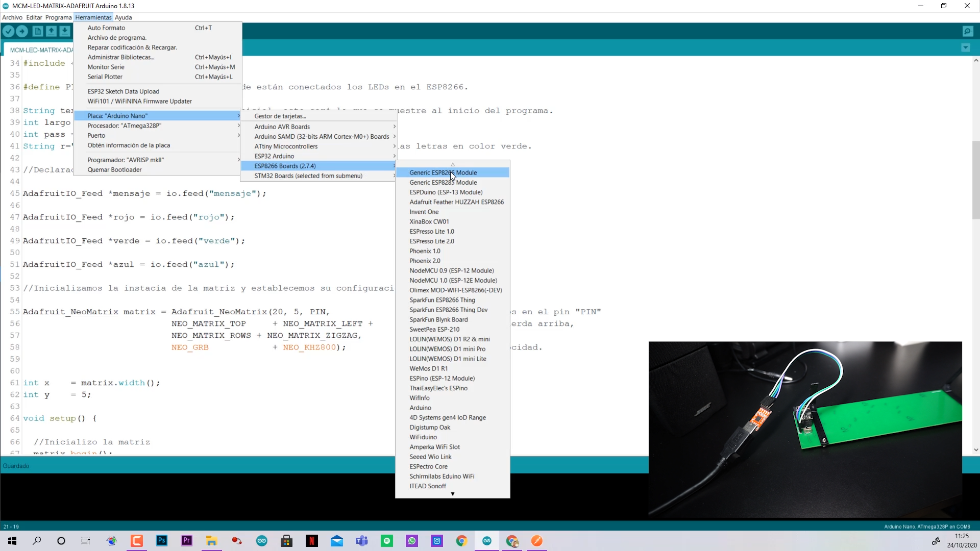Image resolution: width=980 pixels, height=551 pixels.
Task: Click the webcam video overlay thumbnail
Action: (805, 430)
